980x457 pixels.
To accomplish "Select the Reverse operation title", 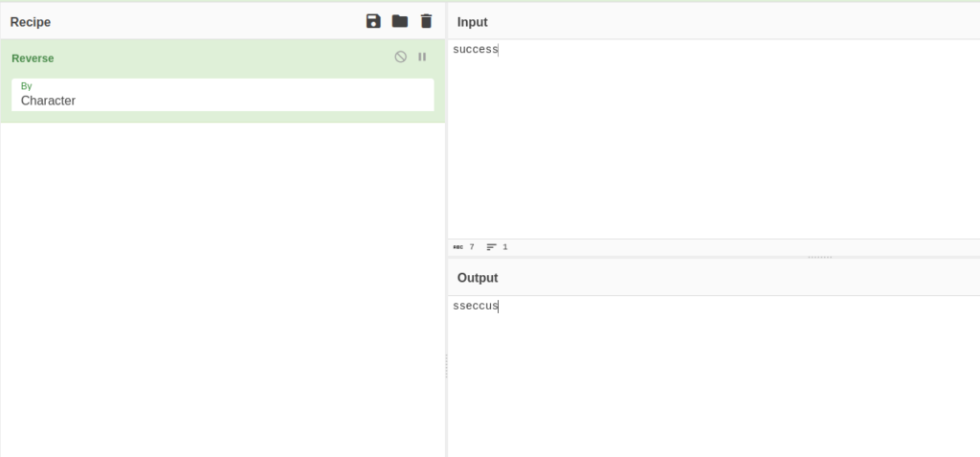I will click(33, 58).
